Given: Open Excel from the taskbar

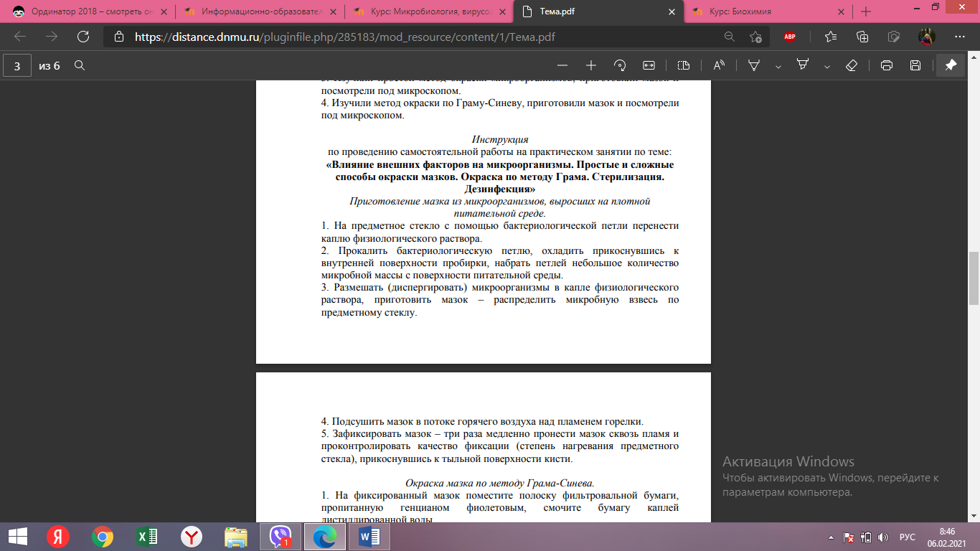Looking at the screenshot, I should tap(147, 537).
